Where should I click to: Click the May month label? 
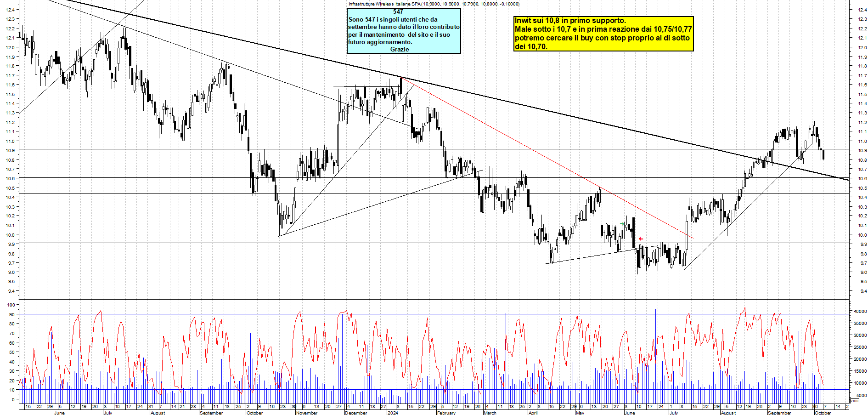580,413
